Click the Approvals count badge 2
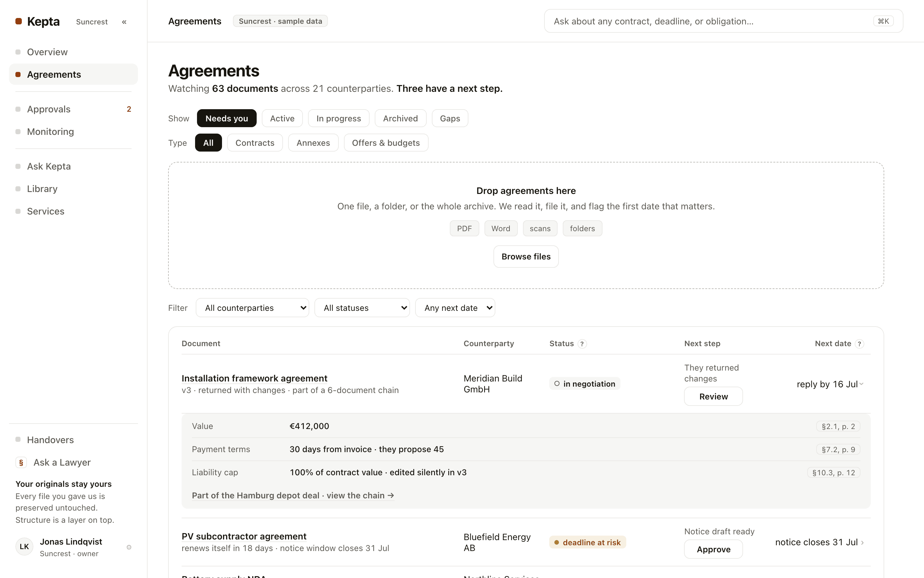924x578 pixels. coord(129,109)
